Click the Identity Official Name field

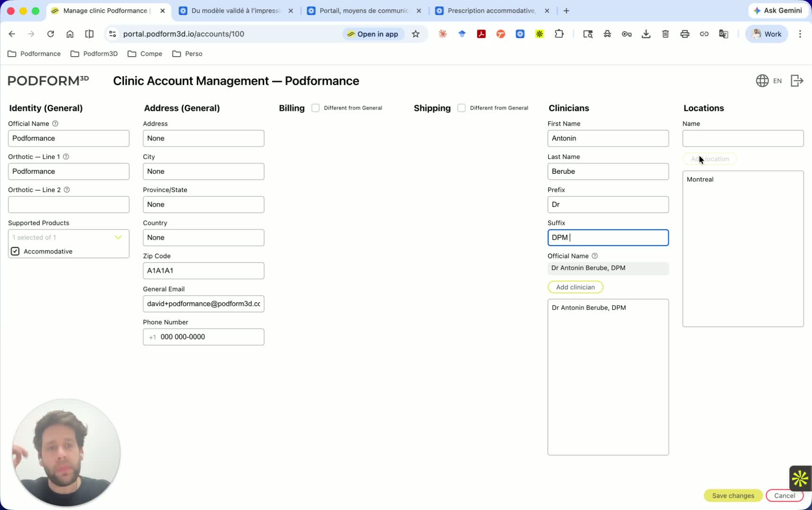(x=69, y=138)
